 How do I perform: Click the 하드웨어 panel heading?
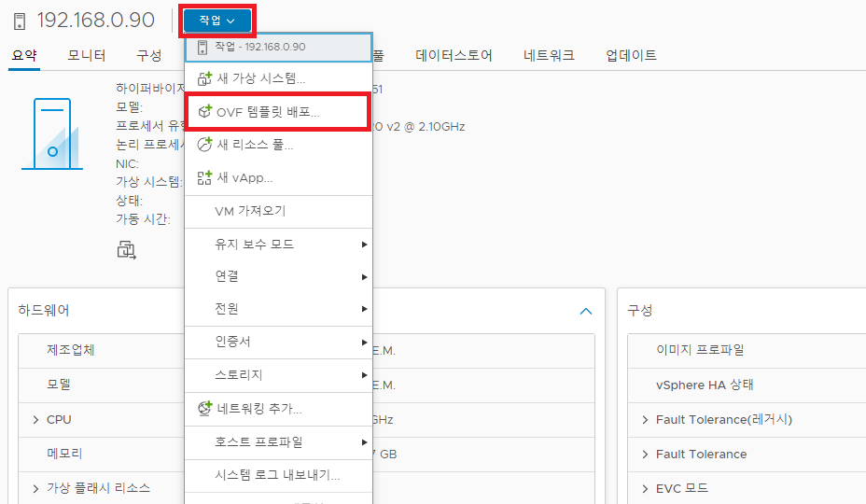click(44, 311)
